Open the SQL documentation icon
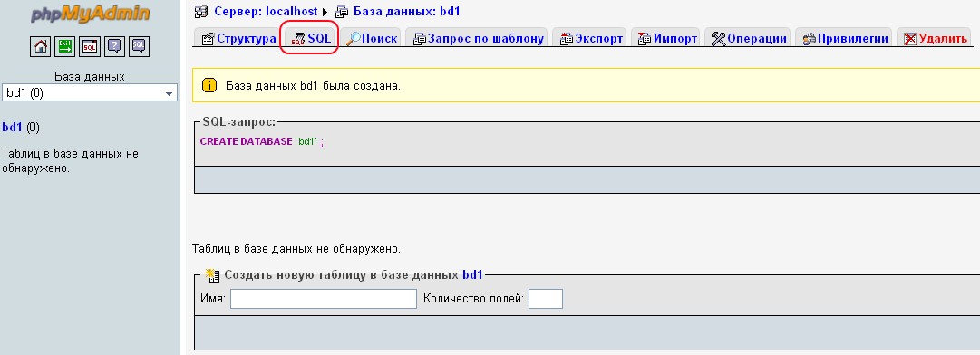The width and height of the screenshot is (980, 355). click(140, 47)
